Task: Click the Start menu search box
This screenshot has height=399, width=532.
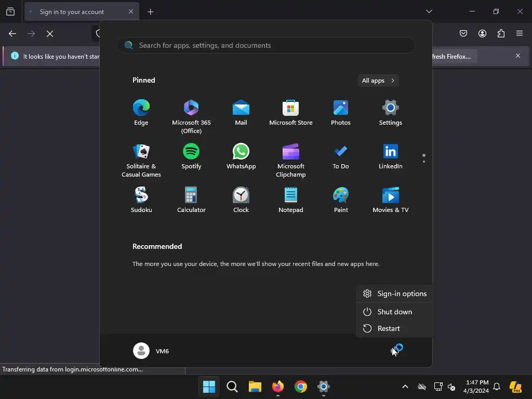Action: coord(265,45)
